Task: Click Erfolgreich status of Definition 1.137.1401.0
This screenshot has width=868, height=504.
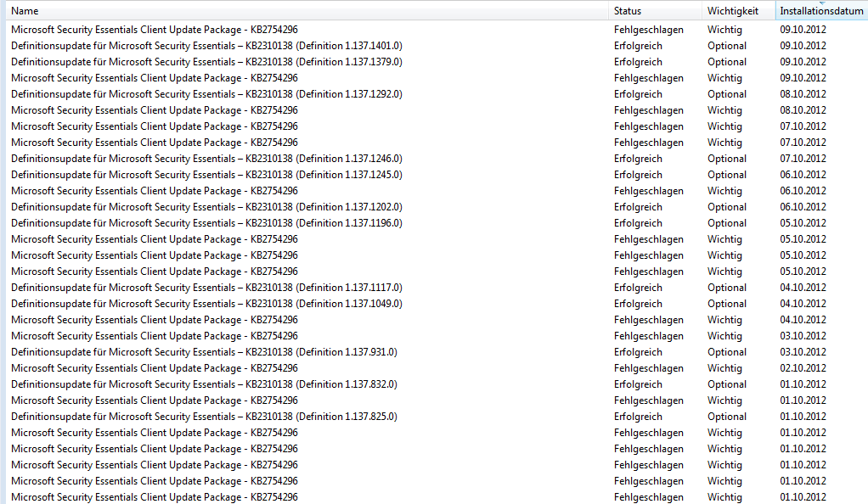Action: coord(638,46)
